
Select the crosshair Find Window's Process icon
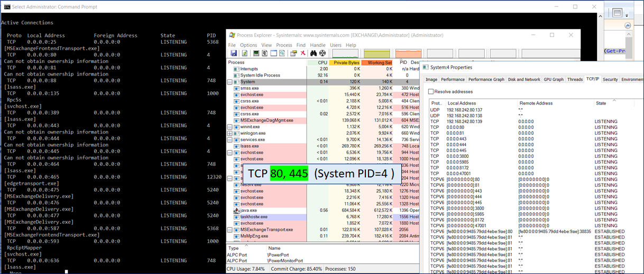[x=322, y=53]
